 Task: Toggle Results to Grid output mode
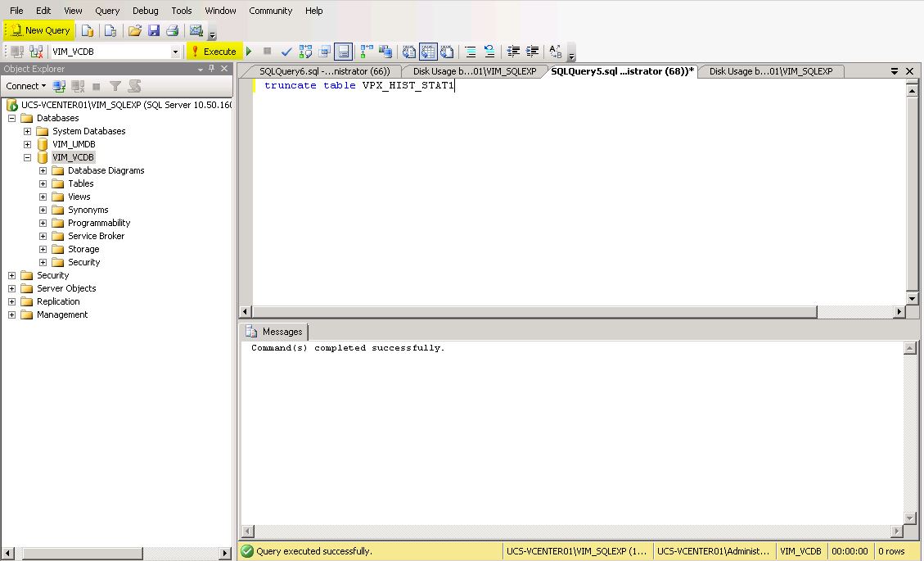427,52
